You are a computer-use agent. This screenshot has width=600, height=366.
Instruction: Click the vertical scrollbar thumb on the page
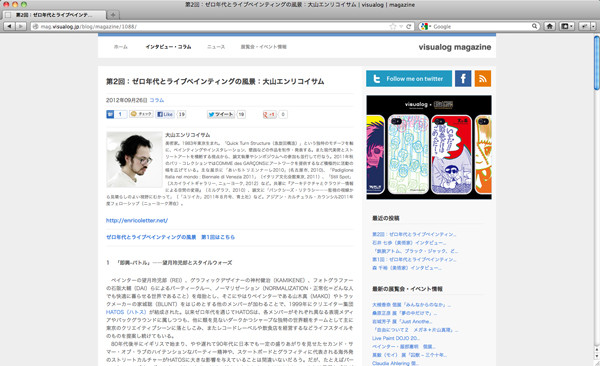pos(597,63)
